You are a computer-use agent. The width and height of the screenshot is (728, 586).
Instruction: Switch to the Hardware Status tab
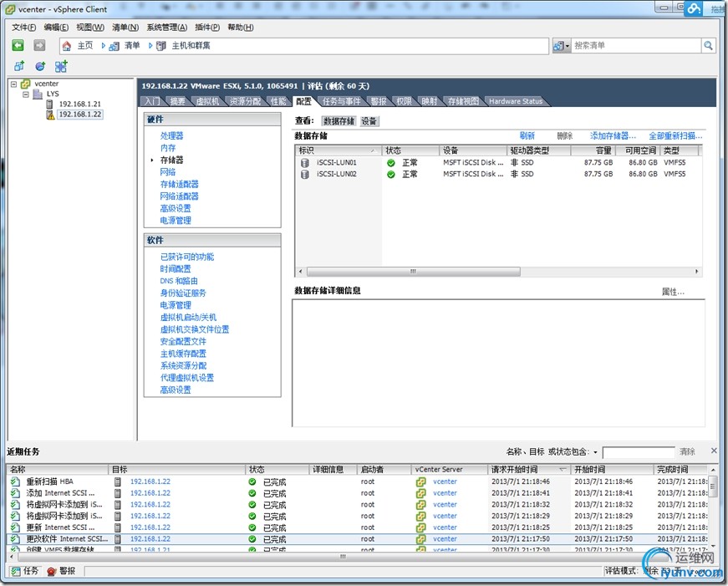click(516, 101)
